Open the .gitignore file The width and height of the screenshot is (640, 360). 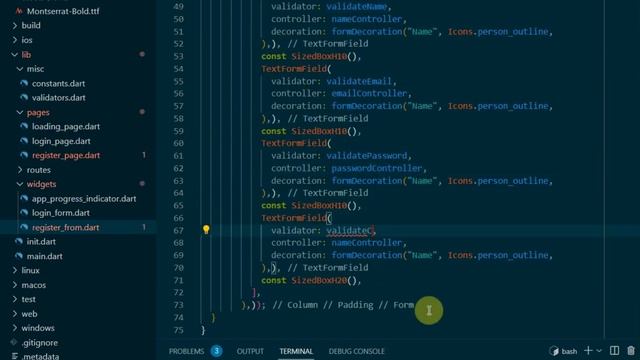(x=40, y=343)
